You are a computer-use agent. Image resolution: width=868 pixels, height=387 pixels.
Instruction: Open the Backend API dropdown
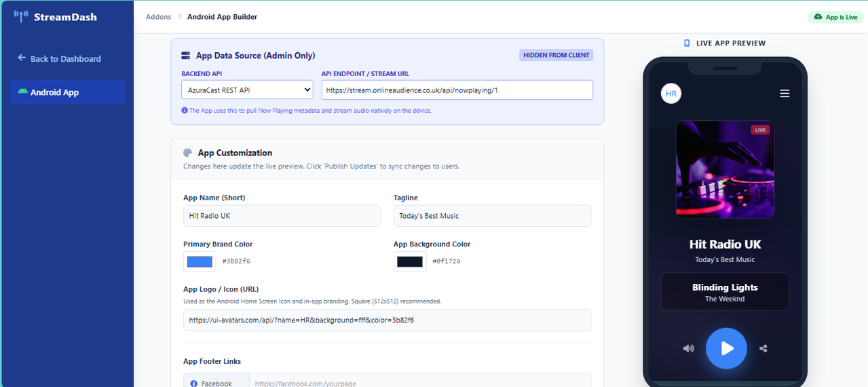[x=247, y=90]
